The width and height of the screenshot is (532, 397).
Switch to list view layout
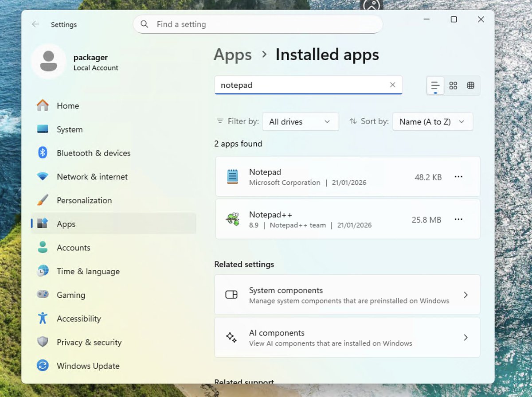435,86
